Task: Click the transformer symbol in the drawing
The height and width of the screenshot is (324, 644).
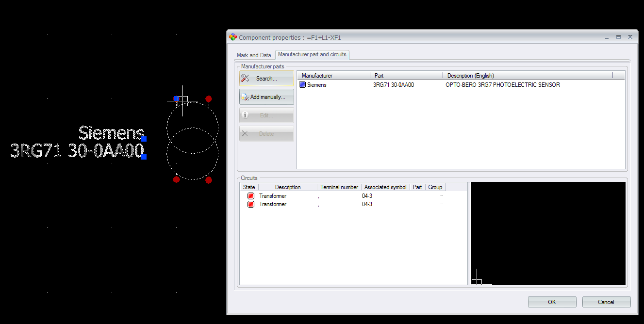Action: (193, 141)
